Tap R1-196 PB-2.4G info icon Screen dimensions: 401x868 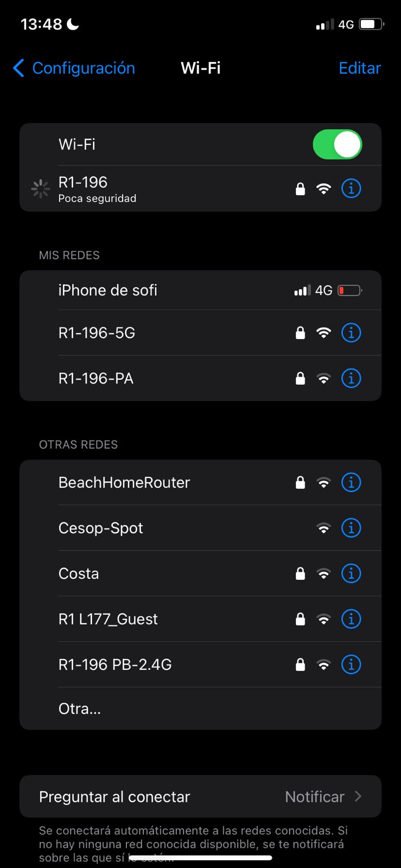click(x=351, y=665)
